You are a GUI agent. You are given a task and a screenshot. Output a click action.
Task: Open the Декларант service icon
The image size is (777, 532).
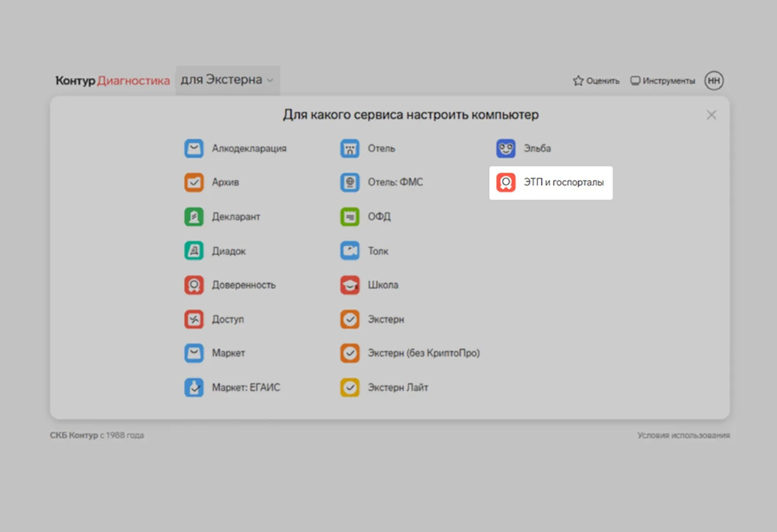click(x=194, y=217)
